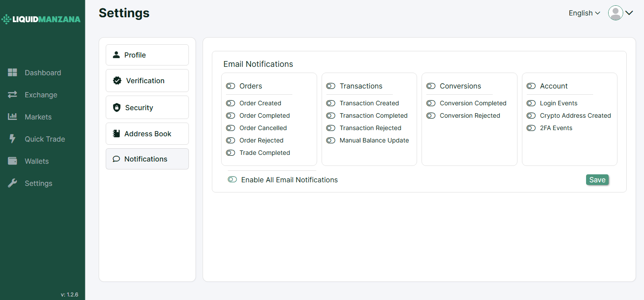Image resolution: width=644 pixels, height=300 pixels.
Task: Click the Markets bar chart icon
Action: [12, 117]
